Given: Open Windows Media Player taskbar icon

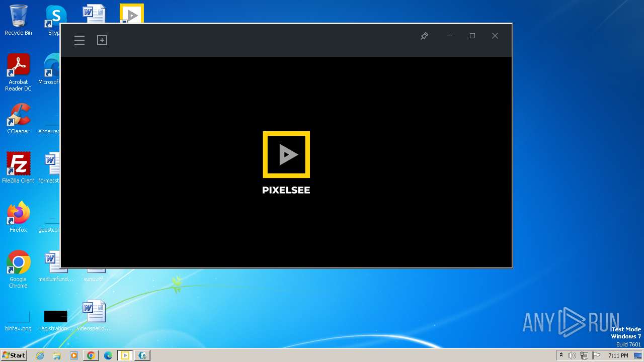Looking at the screenshot, I should (x=74, y=355).
